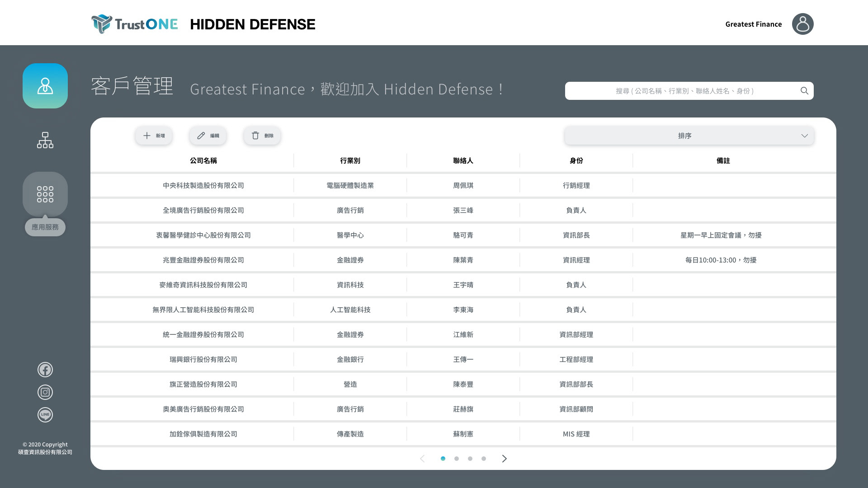The image size is (868, 488).
Task: Click the TrustONE logo
Action: [135, 24]
